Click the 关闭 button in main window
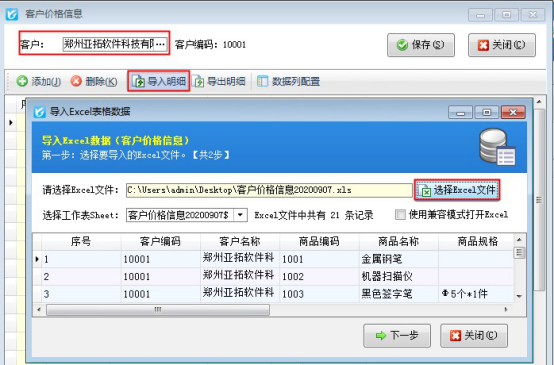This screenshot has height=365, width=554. (x=502, y=45)
